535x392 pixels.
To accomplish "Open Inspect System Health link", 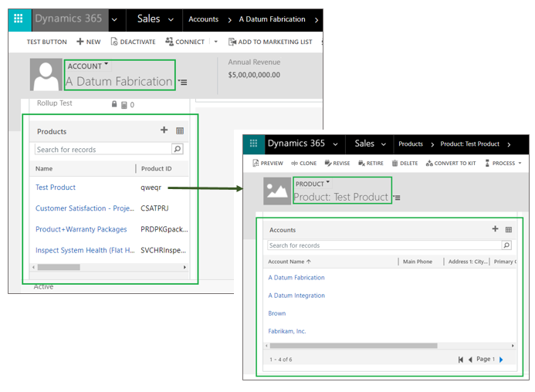I will [x=85, y=250].
